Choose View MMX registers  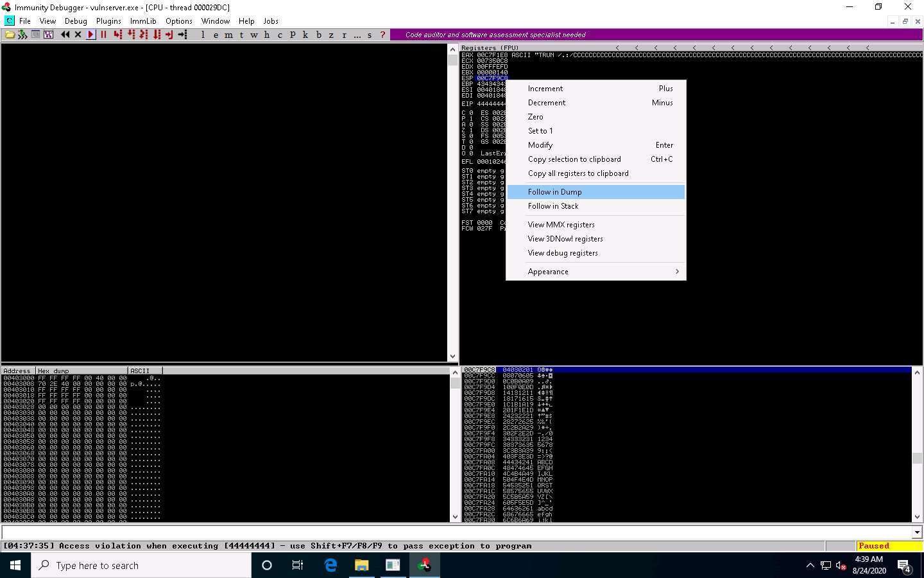(x=596, y=225)
